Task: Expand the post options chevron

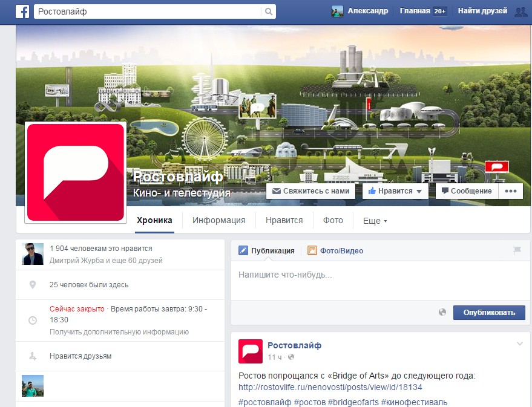Action: pos(519,344)
